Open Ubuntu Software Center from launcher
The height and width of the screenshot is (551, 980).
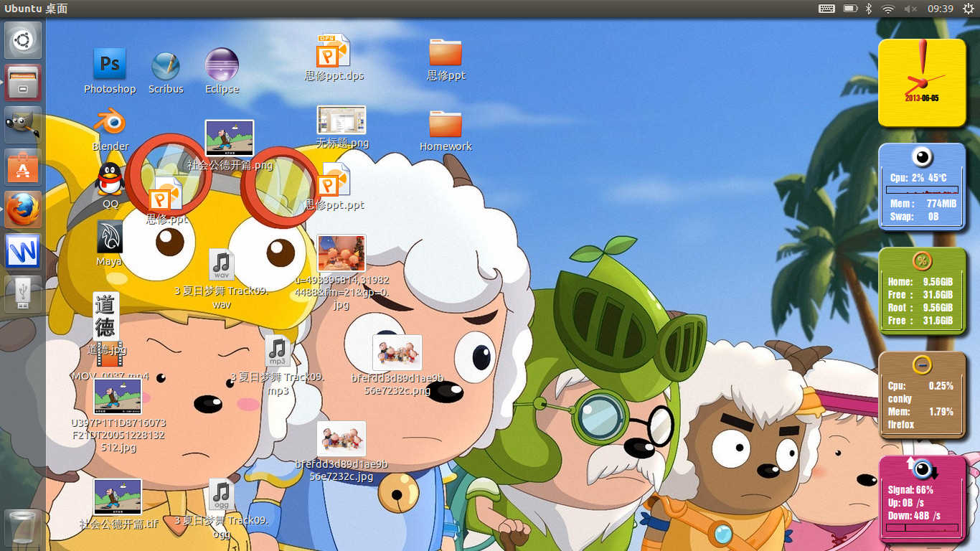[23, 167]
